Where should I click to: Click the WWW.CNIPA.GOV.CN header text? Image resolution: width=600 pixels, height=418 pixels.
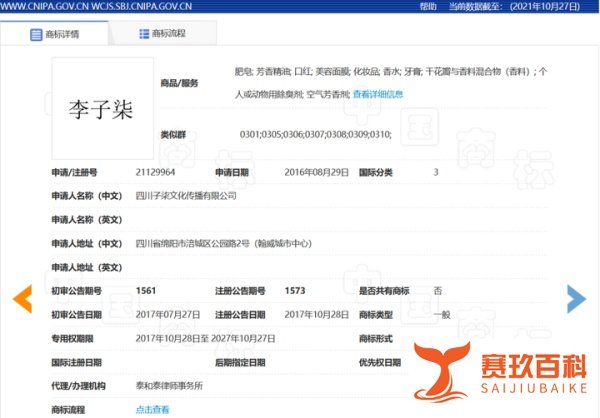(x=44, y=7)
